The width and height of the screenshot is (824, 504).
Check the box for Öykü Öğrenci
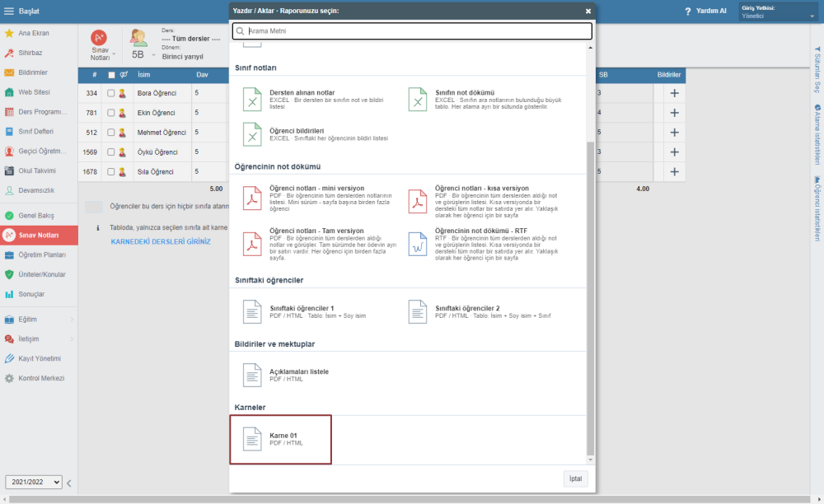click(111, 152)
